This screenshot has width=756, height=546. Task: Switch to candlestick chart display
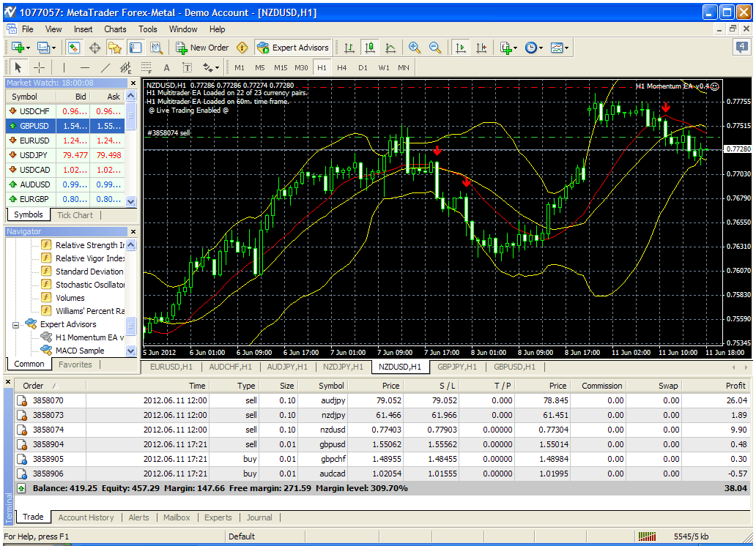pyautogui.click(x=370, y=48)
